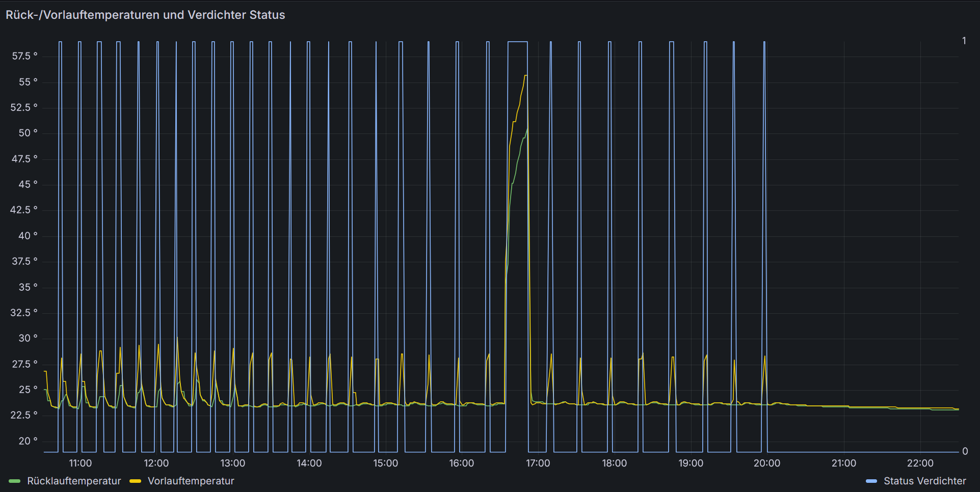980x492 pixels.
Task: Click the 20:00 time axis label
Action: click(x=766, y=463)
